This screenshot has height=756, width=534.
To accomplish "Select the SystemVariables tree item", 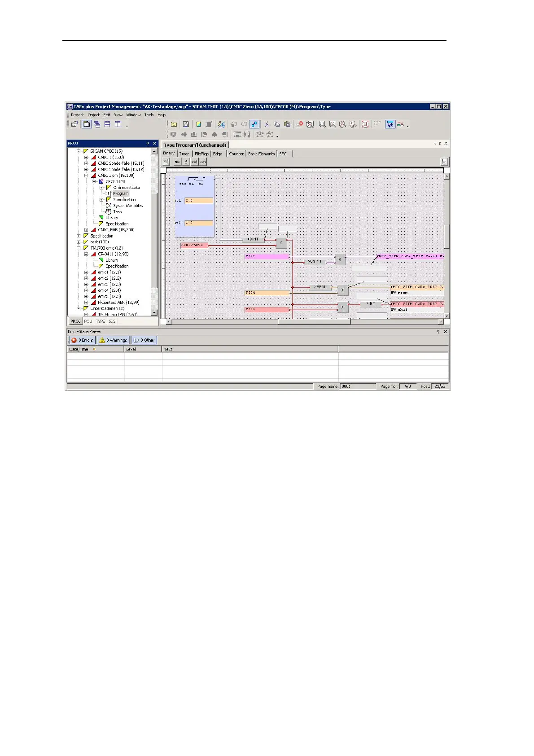I will tap(128, 206).
